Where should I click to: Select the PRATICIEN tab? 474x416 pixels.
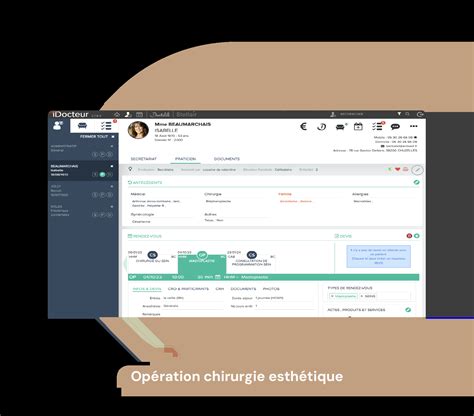coord(185,159)
